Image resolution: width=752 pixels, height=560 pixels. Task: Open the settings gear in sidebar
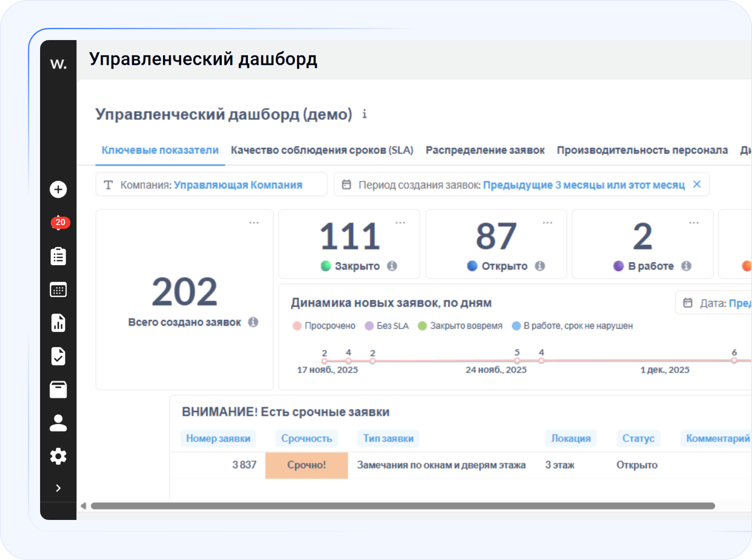tap(58, 456)
